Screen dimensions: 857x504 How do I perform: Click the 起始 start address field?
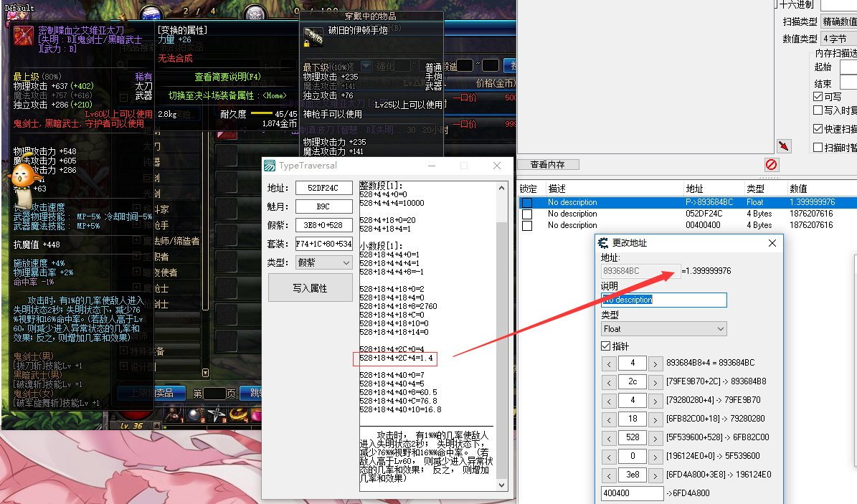tap(848, 67)
